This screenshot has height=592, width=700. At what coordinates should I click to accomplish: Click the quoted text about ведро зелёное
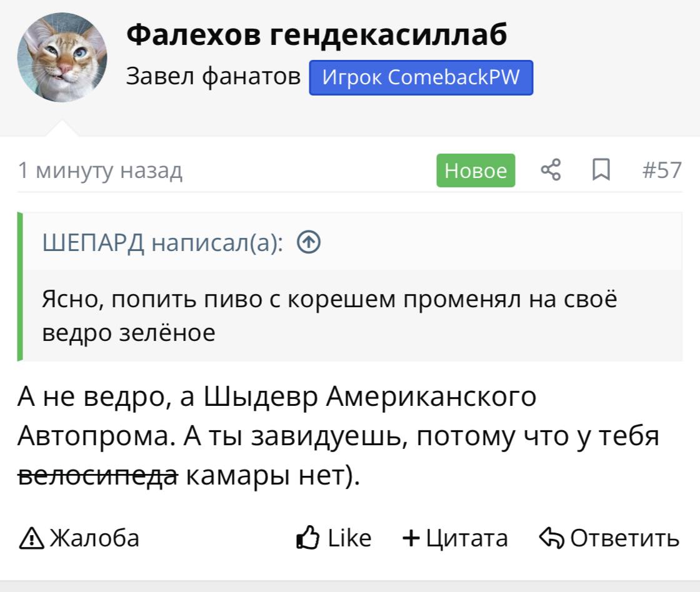click(329, 315)
